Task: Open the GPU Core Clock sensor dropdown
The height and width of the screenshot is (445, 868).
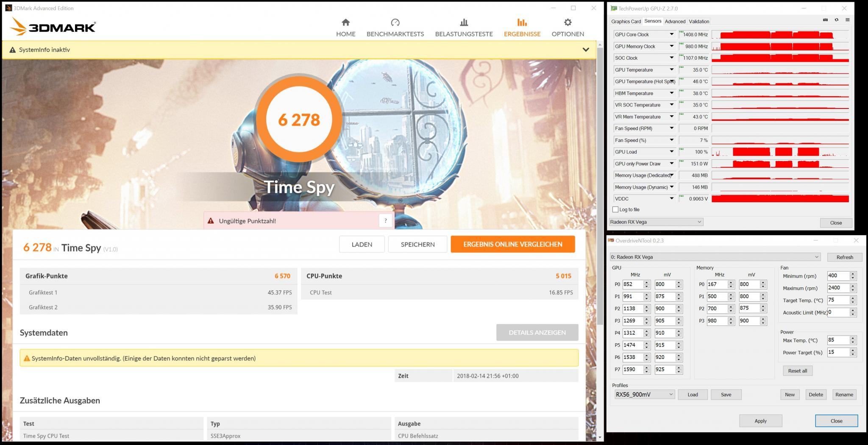Action: [671, 34]
